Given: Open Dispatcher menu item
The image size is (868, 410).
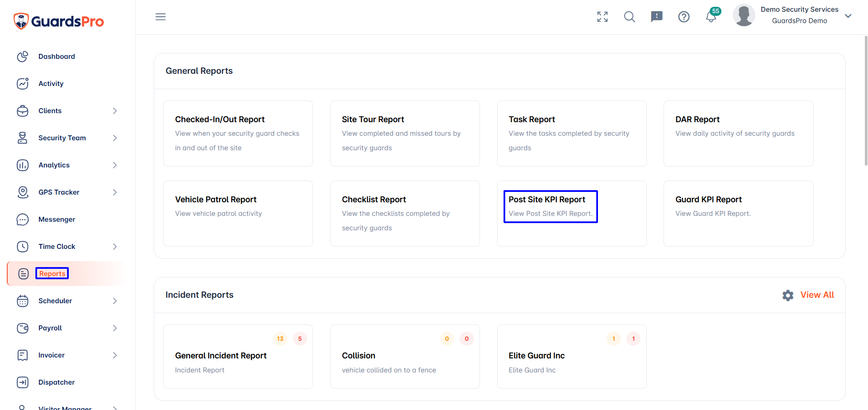Looking at the screenshot, I should pyautogui.click(x=57, y=382).
